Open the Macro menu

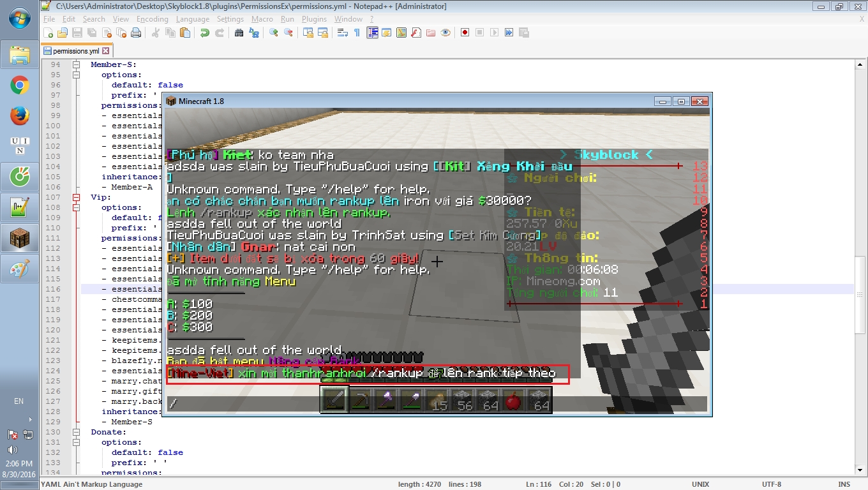pos(262,19)
